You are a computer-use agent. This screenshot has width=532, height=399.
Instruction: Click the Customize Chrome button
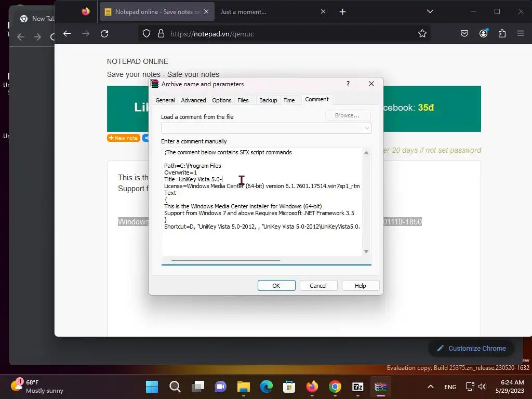[471, 349]
